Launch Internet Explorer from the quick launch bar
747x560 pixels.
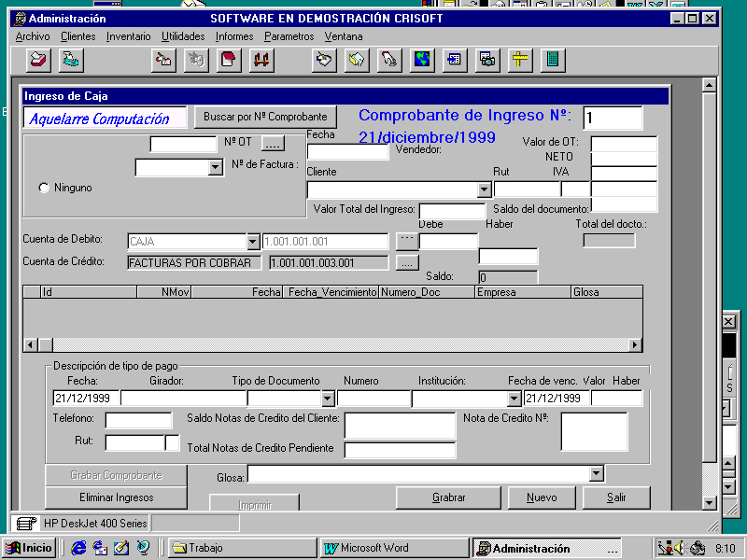point(79,548)
